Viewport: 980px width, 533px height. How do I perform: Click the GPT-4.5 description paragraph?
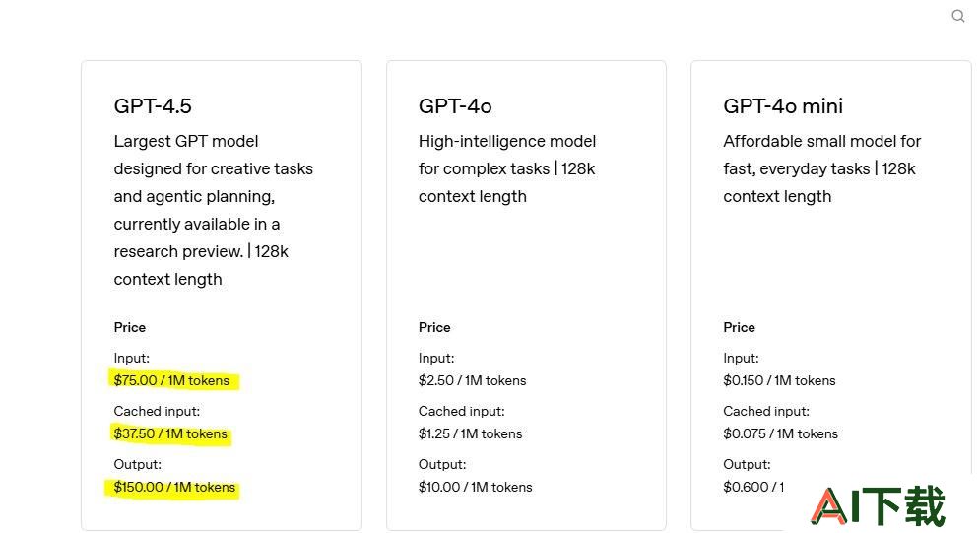tap(213, 210)
